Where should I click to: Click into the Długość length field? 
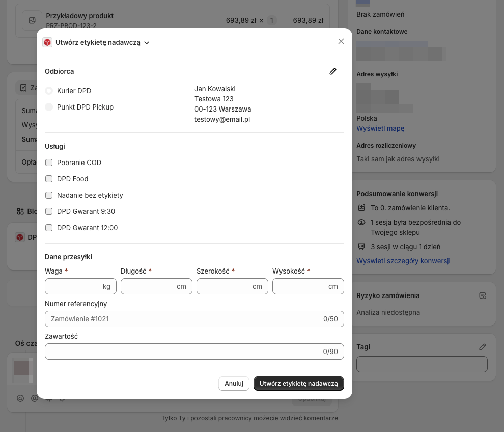pos(156,286)
